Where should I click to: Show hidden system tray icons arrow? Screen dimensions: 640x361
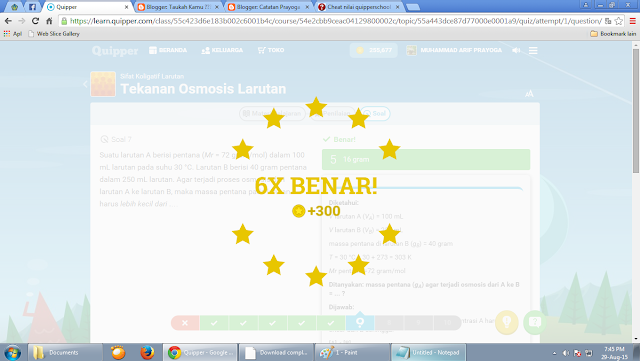tap(554, 353)
